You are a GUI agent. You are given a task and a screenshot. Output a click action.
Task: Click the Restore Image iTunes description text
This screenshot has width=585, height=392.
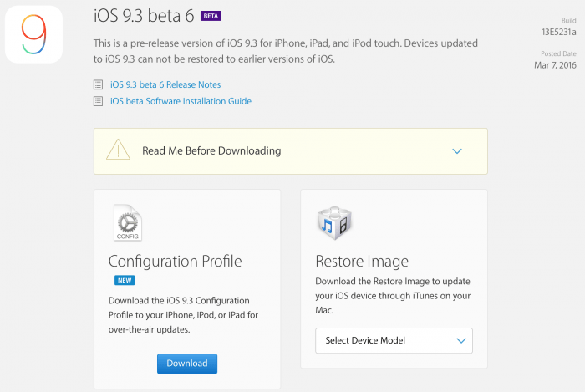tap(393, 296)
